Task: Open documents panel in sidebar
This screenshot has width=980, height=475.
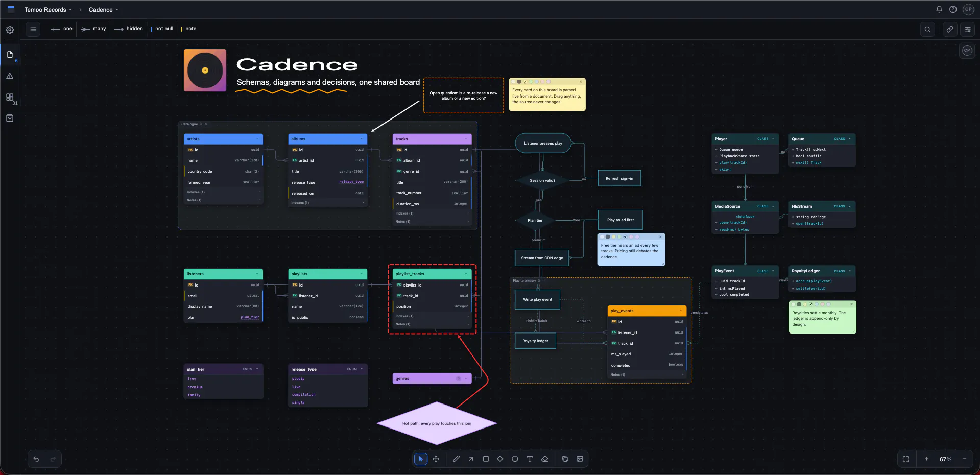Action: click(10, 55)
